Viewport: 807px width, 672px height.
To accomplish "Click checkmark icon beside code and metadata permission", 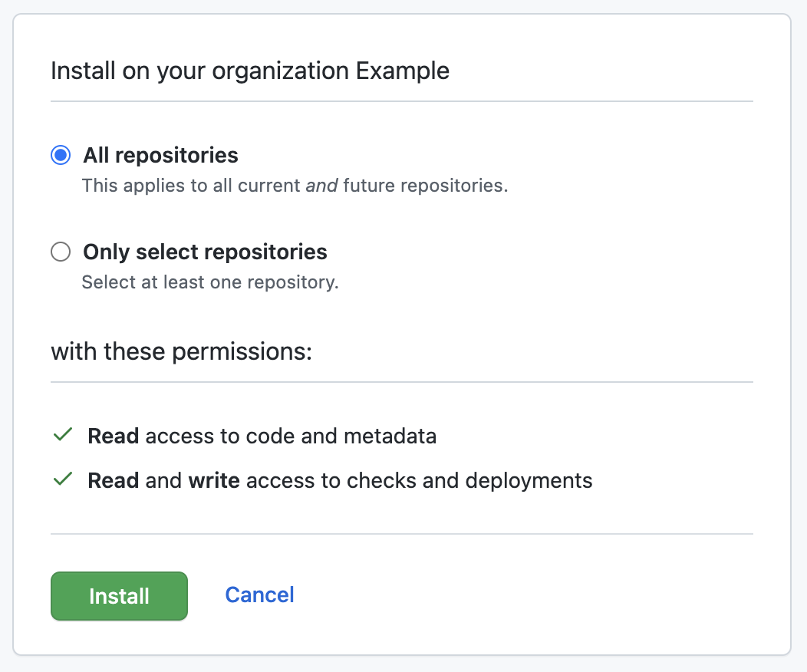I will click(62, 436).
